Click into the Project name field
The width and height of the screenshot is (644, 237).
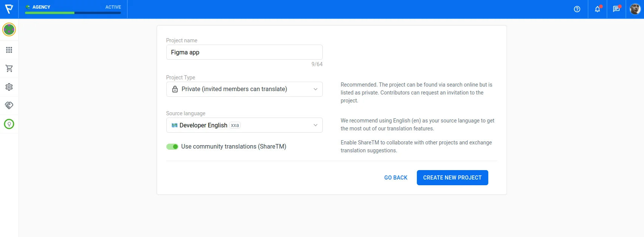tap(244, 52)
